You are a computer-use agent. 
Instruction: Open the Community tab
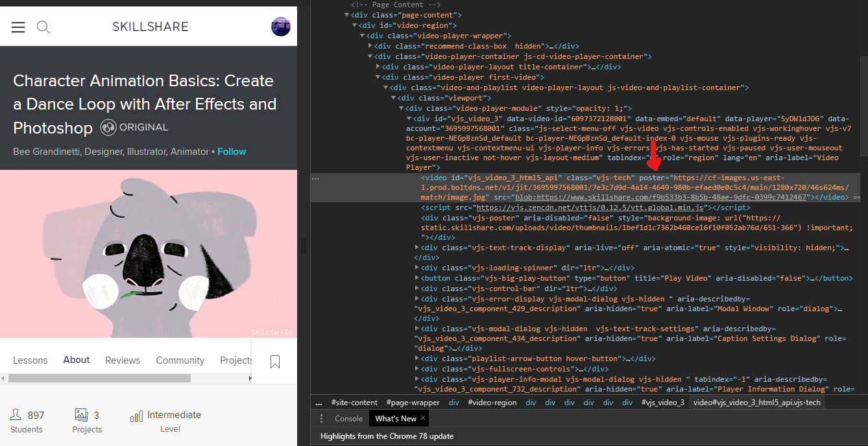[180, 360]
